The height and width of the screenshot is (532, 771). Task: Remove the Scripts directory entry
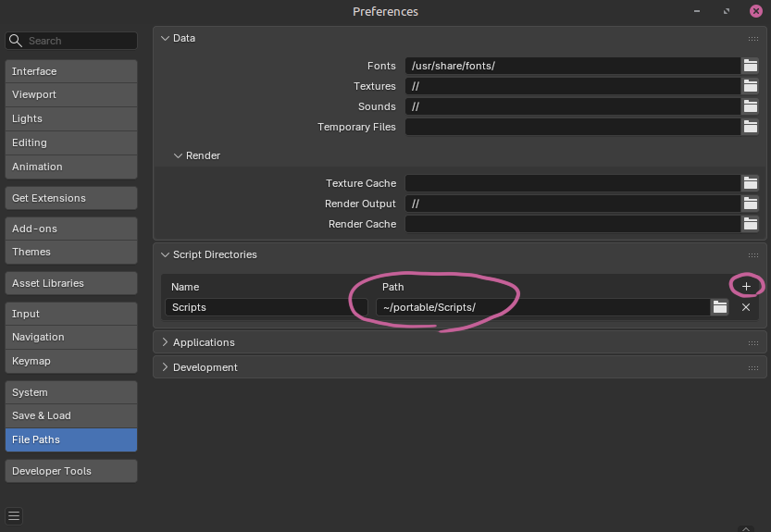coord(746,307)
